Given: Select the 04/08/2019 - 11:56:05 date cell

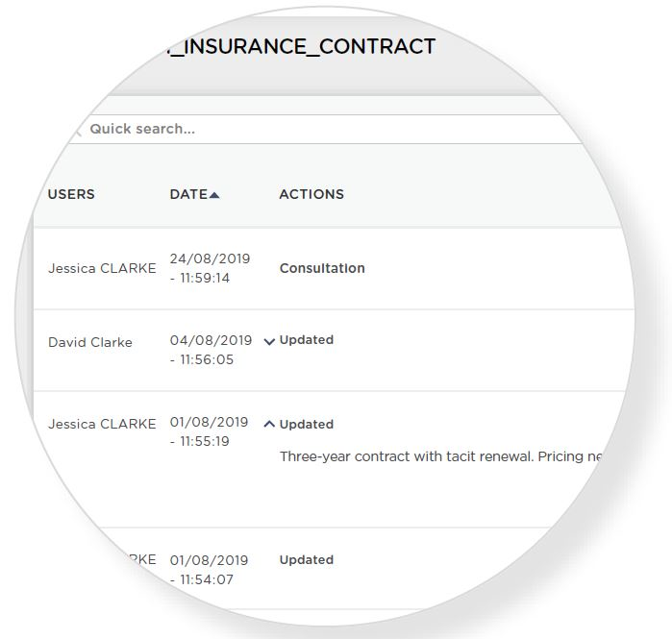Looking at the screenshot, I should click(x=211, y=350).
